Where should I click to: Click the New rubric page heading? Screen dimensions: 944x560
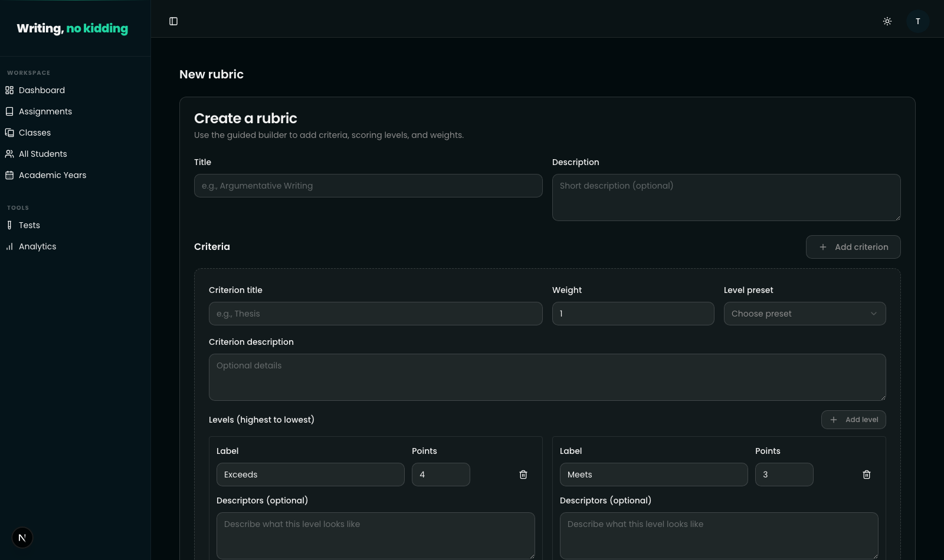tap(211, 74)
